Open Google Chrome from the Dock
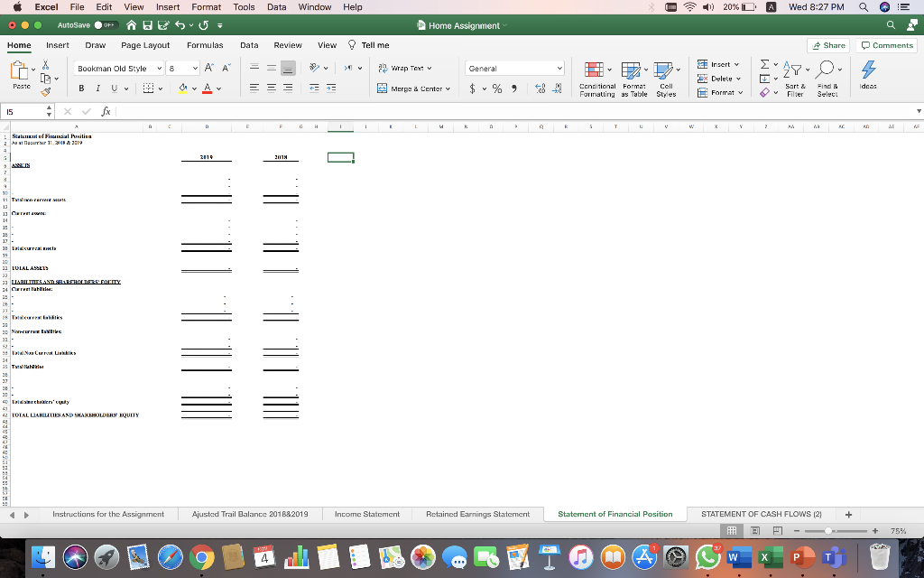 [201, 556]
